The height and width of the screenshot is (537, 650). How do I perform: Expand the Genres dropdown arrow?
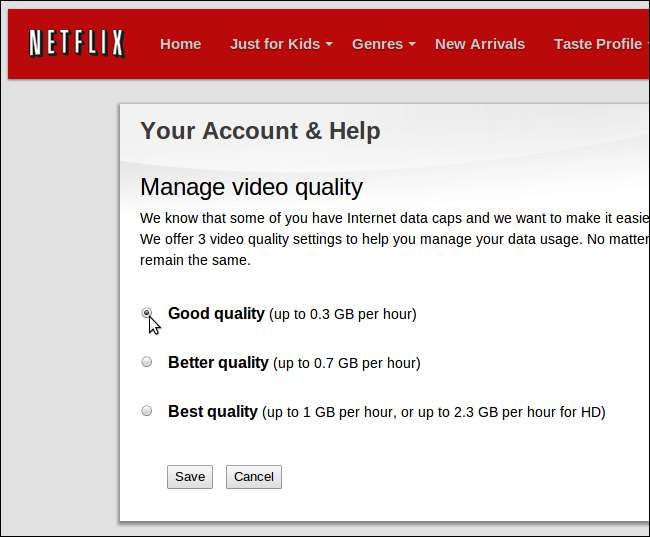(x=411, y=45)
